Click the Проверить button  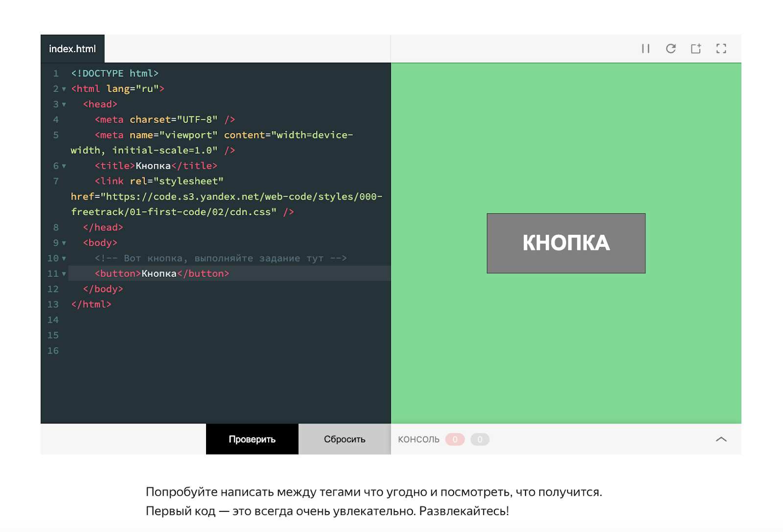(252, 439)
